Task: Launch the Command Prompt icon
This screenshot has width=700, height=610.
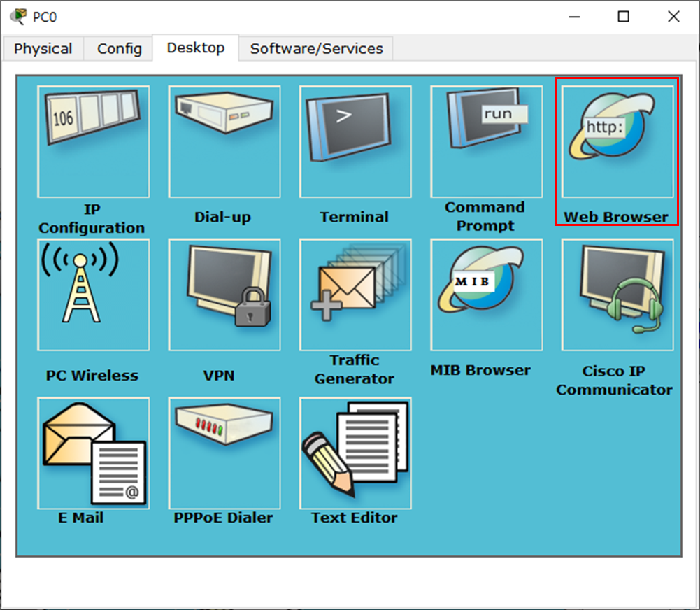Action: (487, 141)
